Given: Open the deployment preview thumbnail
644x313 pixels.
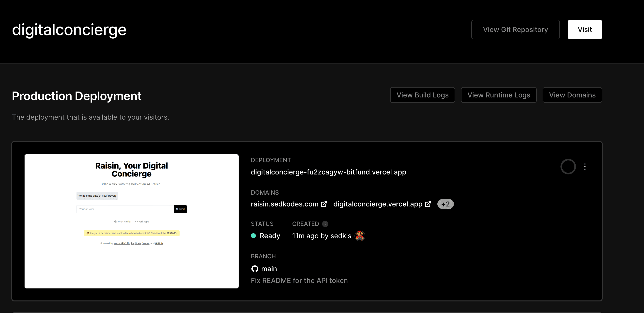Looking at the screenshot, I should click(132, 221).
